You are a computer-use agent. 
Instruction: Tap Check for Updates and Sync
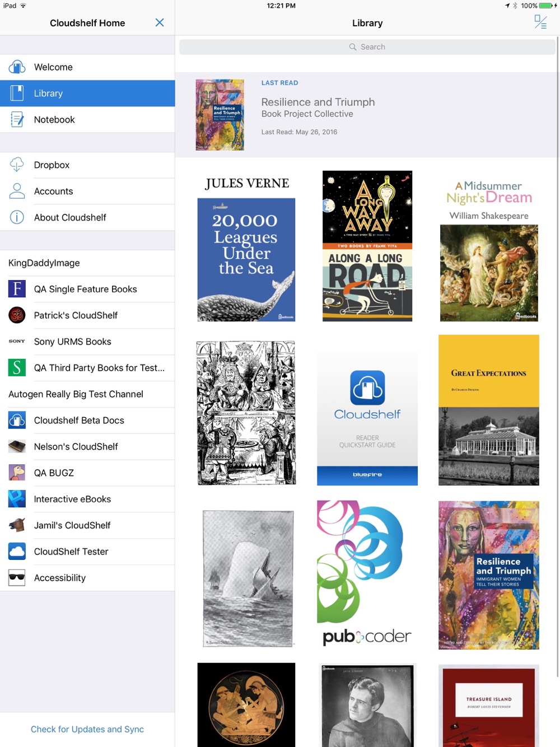87,729
